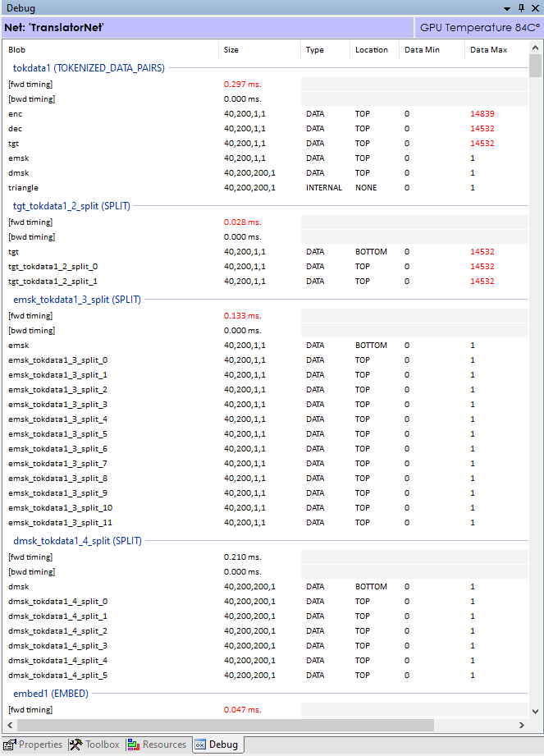The height and width of the screenshot is (756, 544).
Task: Click the Debug tab icon
Action: (x=200, y=745)
